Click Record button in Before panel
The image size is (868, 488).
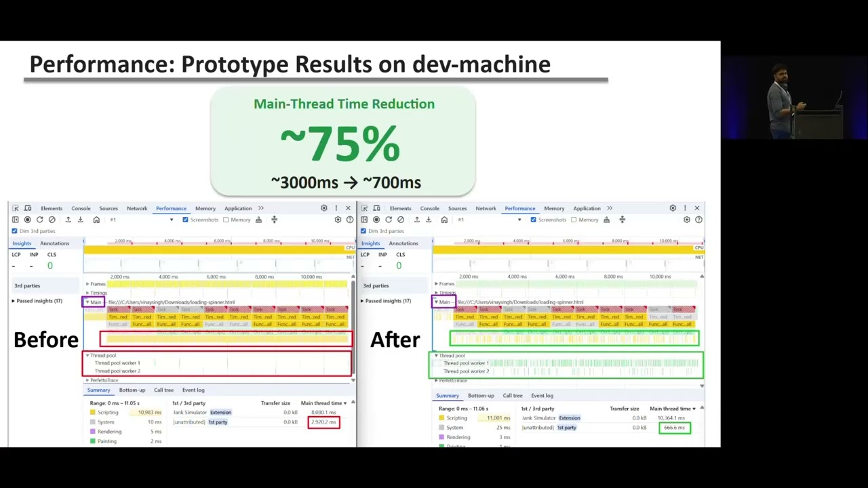(27, 220)
